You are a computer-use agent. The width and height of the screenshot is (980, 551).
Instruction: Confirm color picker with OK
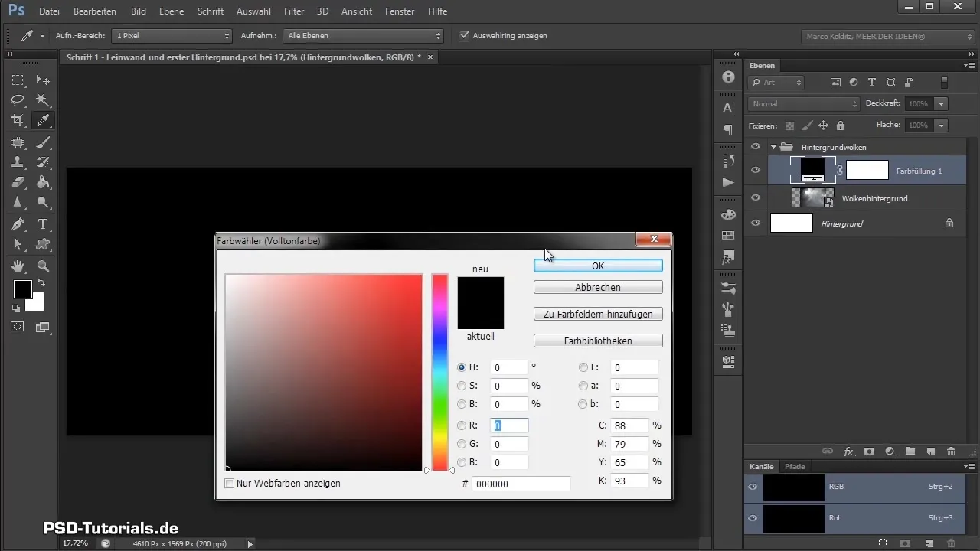[x=598, y=266]
